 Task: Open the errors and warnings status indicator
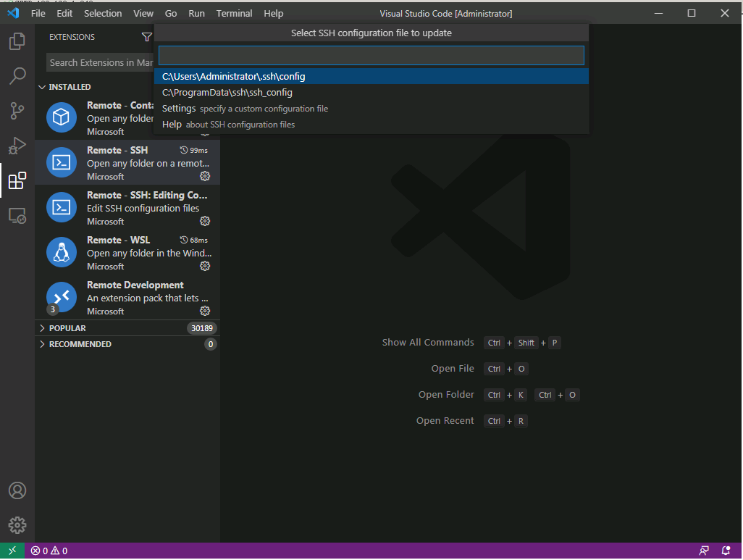coord(49,551)
